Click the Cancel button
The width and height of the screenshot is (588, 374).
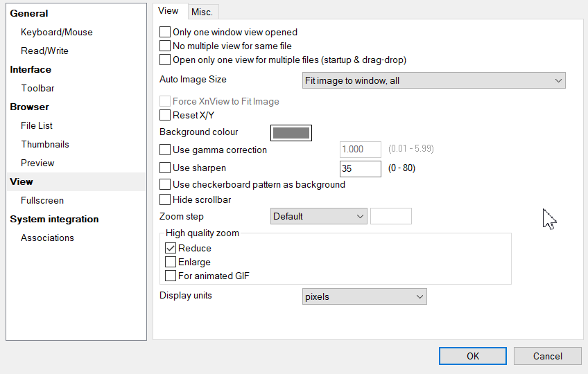pyautogui.click(x=547, y=356)
